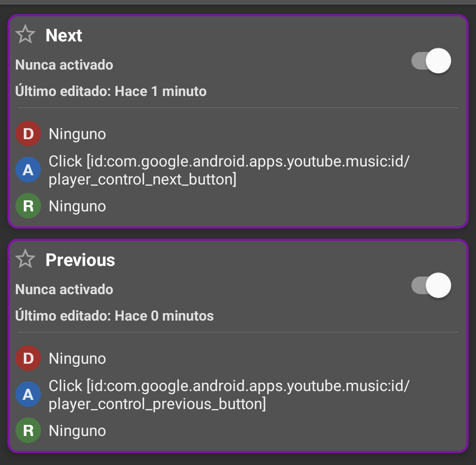Click the toggle track on the Previous card
Screen dimensions: 476x465
pyautogui.click(x=431, y=285)
